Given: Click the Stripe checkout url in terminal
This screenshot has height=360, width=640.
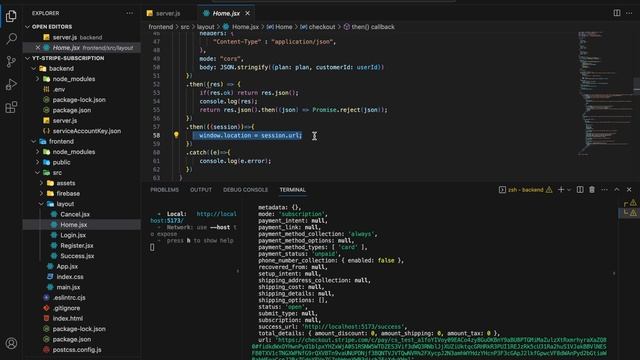Looking at the screenshot, I should click(429, 348).
